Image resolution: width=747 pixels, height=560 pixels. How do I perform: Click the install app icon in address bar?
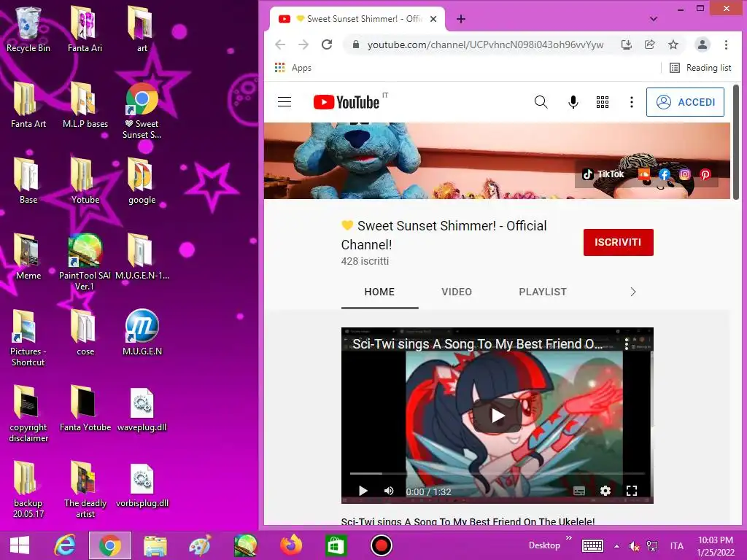(x=627, y=44)
